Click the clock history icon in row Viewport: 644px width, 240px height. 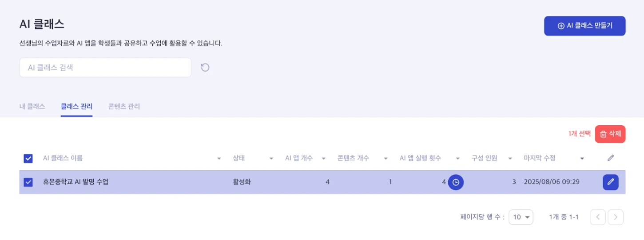coord(456,182)
